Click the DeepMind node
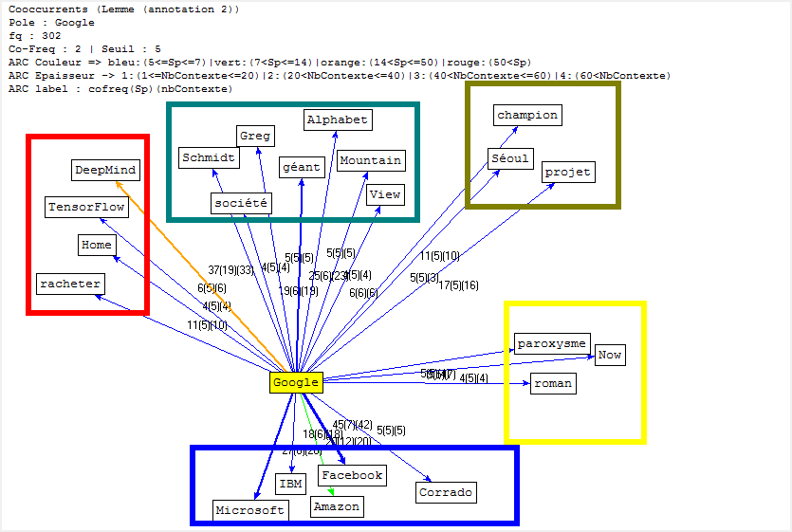Image resolution: width=792 pixels, height=532 pixels. coord(105,171)
